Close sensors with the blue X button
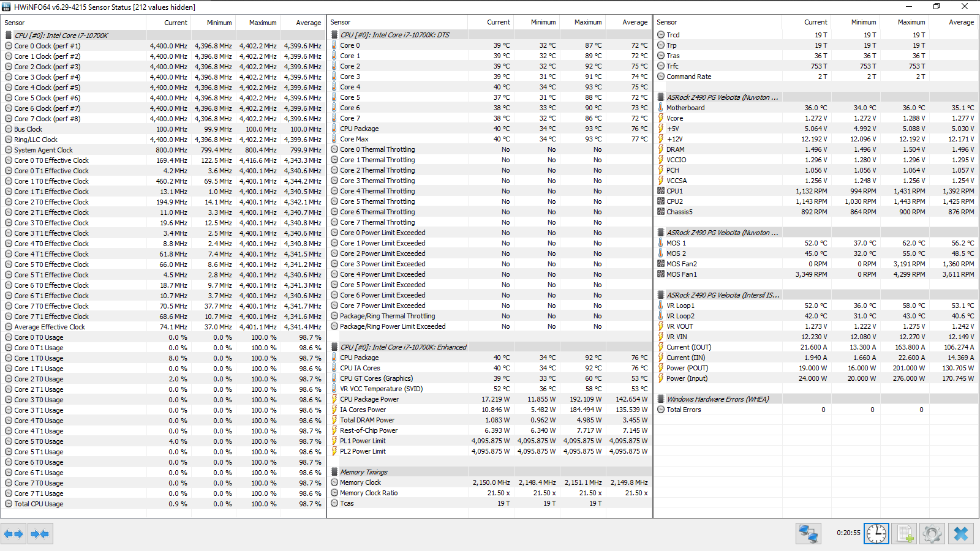 click(x=961, y=534)
